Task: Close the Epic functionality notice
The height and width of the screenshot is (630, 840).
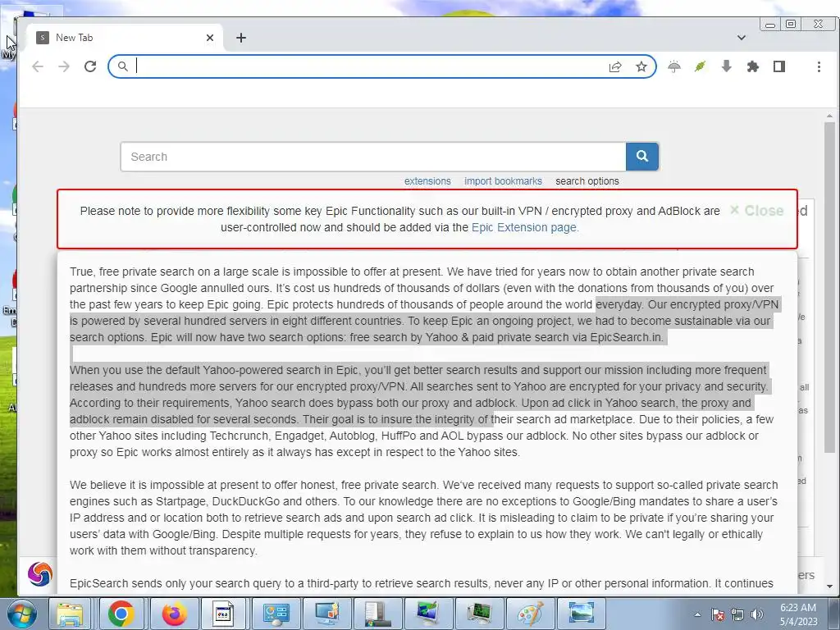Action: point(756,211)
